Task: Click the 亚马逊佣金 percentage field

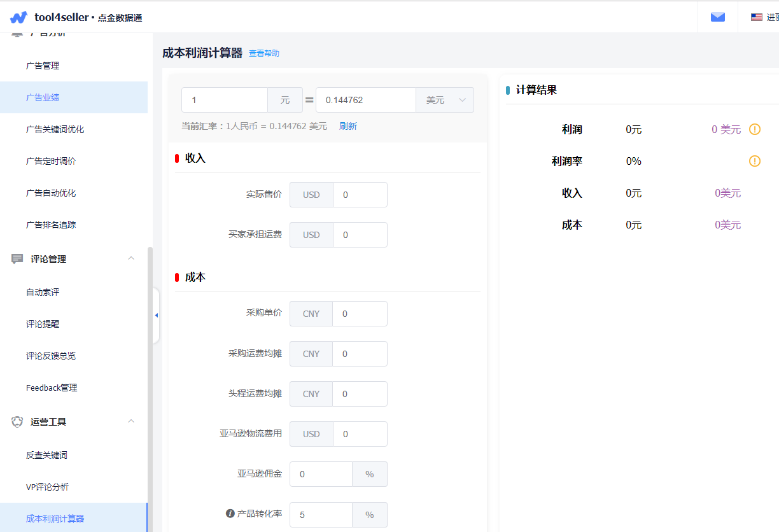Action: (321, 473)
